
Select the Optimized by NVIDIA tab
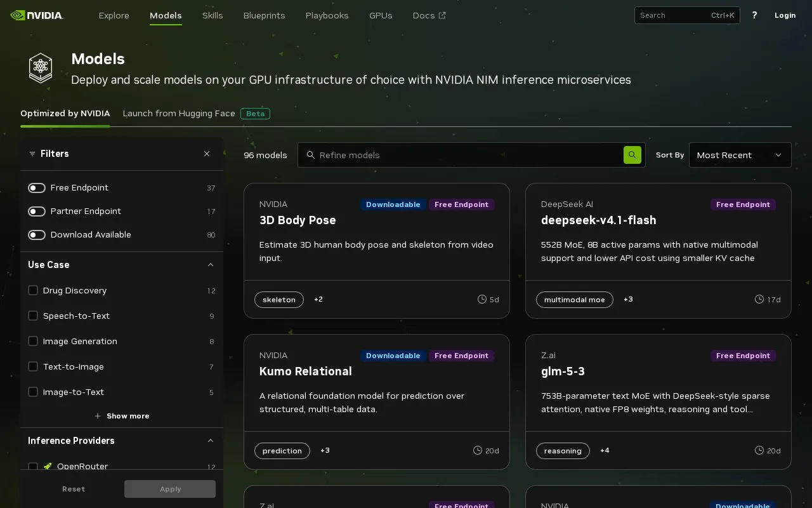pyautogui.click(x=65, y=114)
